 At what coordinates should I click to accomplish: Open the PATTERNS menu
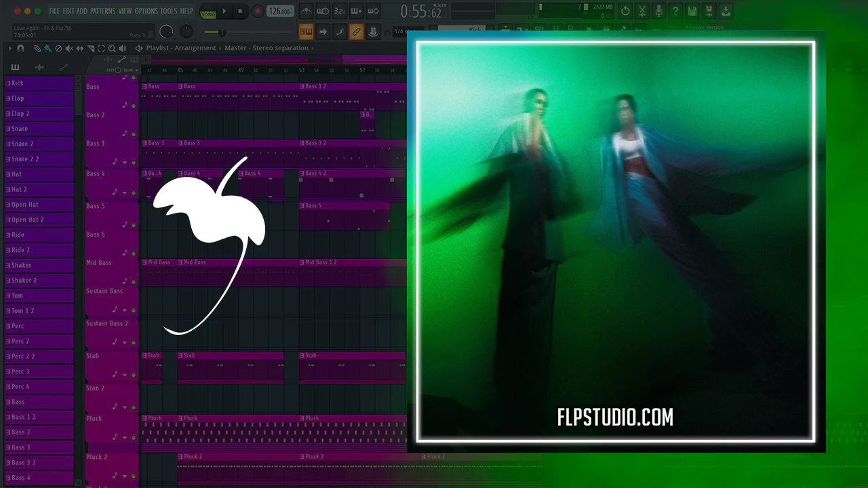point(103,11)
